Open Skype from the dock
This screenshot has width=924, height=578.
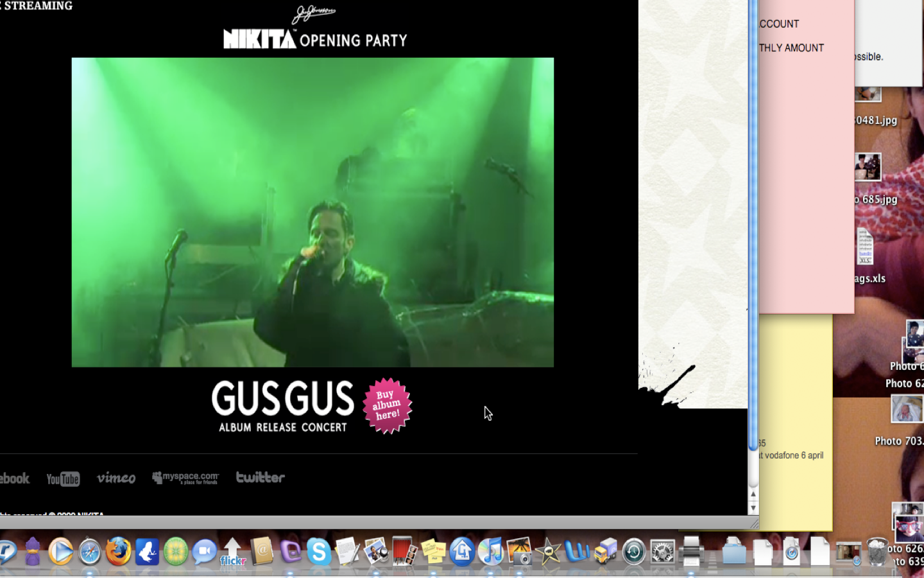click(319, 552)
